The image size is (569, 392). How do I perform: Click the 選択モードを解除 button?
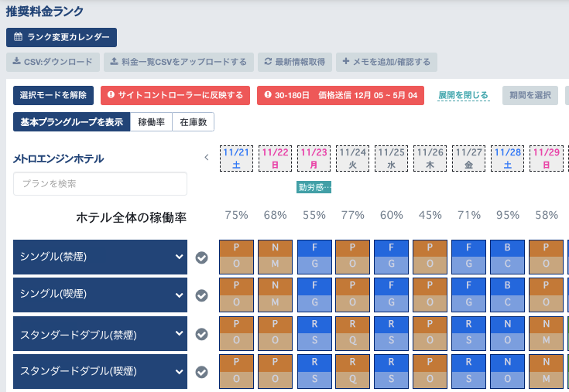(53, 95)
